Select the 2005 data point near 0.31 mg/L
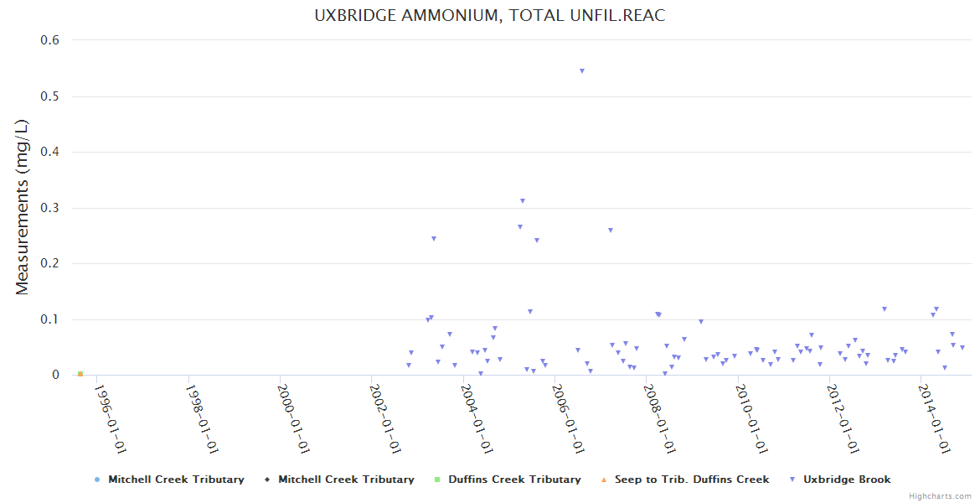Image resolution: width=980 pixels, height=503 pixels. (x=523, y=201)
